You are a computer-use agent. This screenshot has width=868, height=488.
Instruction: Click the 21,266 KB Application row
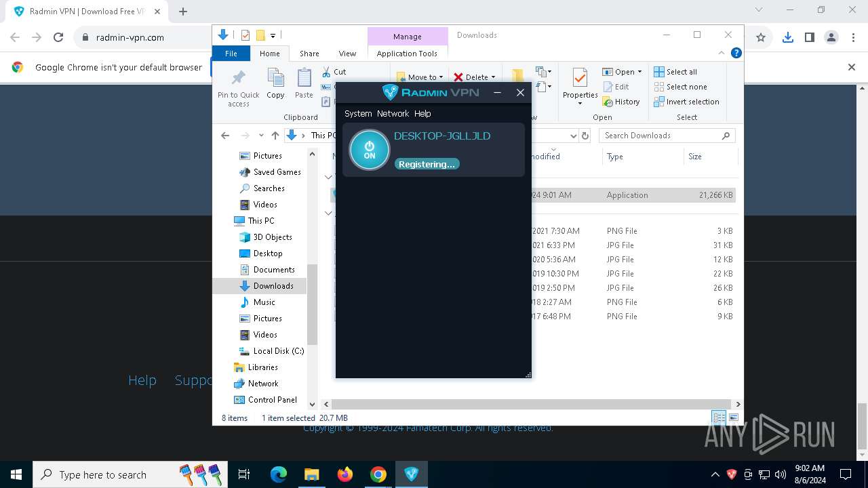(532, 195)
